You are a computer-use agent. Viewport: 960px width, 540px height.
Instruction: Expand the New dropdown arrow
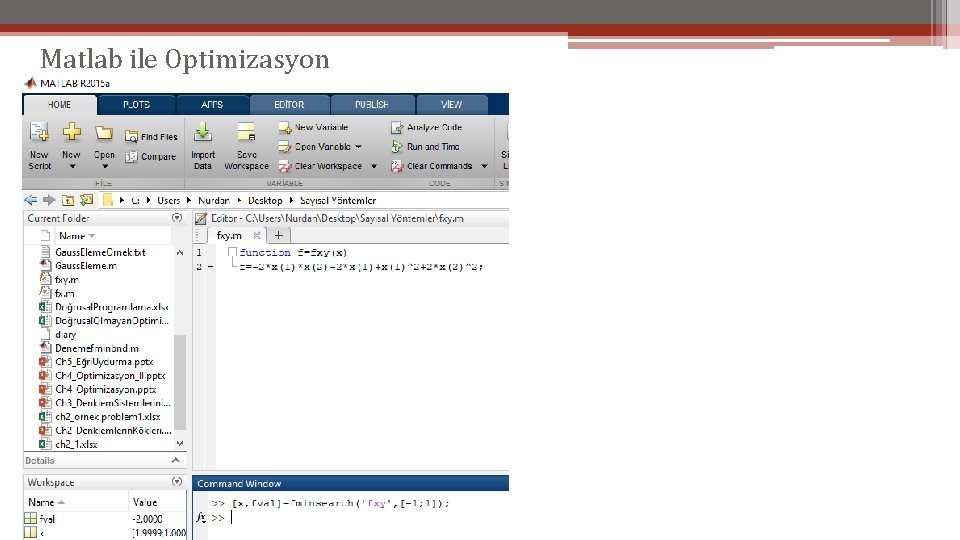(72, 167)
